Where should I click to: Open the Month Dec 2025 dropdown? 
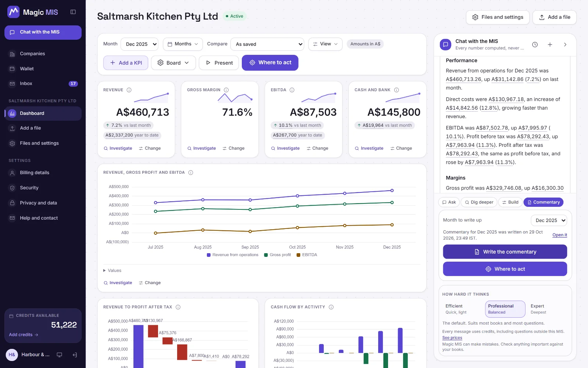click(x=140, y=44)
